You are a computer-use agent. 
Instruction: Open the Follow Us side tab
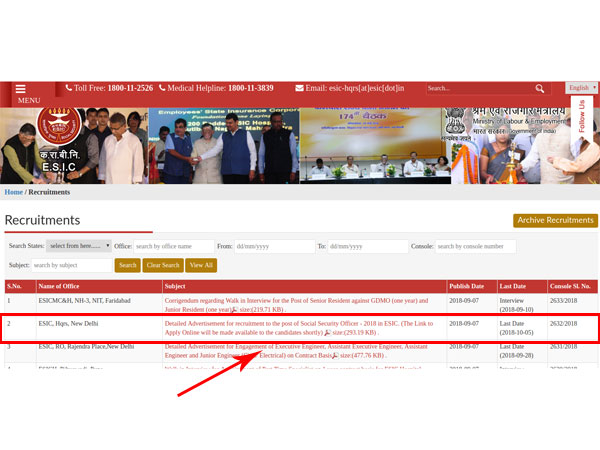pos(582,121)
